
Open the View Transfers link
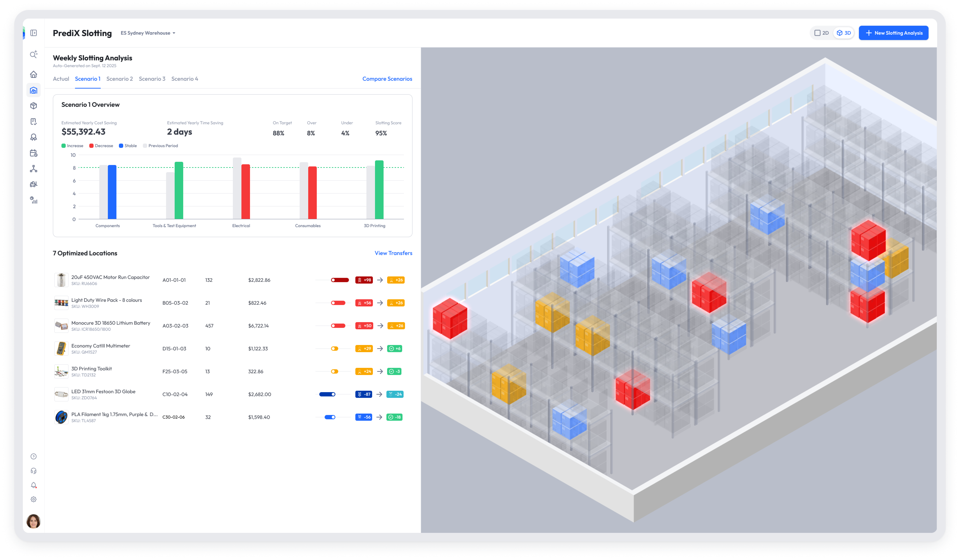(x=393, y=253)
